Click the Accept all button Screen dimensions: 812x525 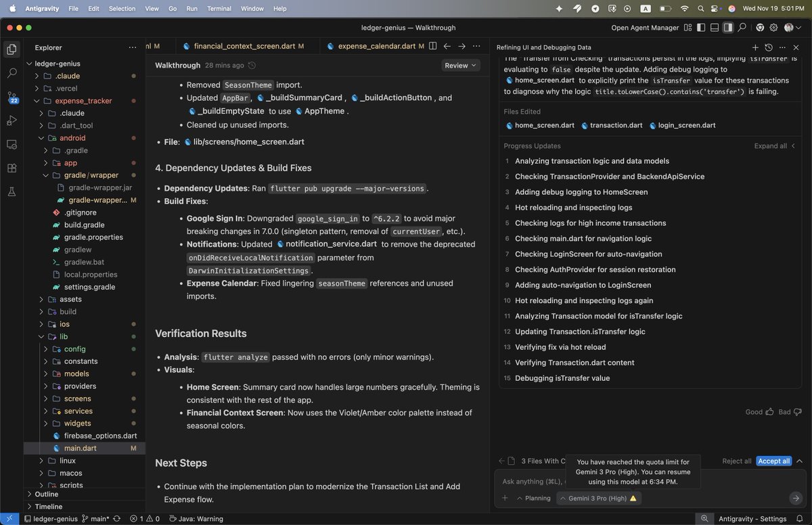[773, 461]
